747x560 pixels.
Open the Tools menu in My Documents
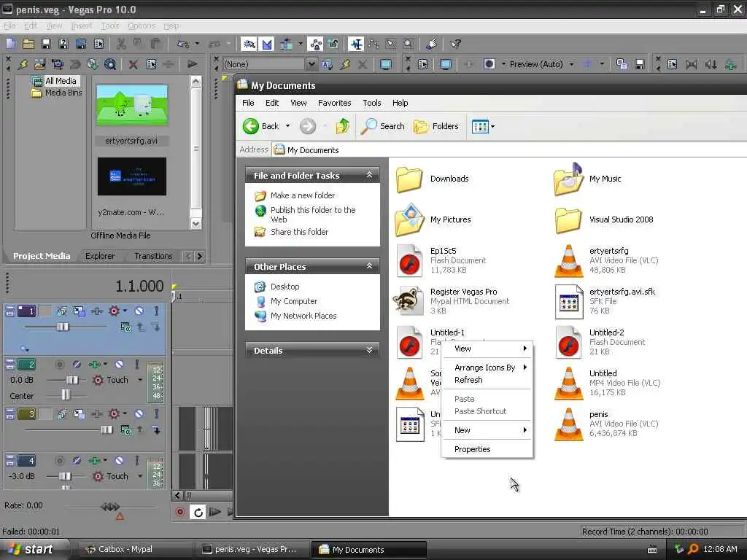[x=371, y=103]
